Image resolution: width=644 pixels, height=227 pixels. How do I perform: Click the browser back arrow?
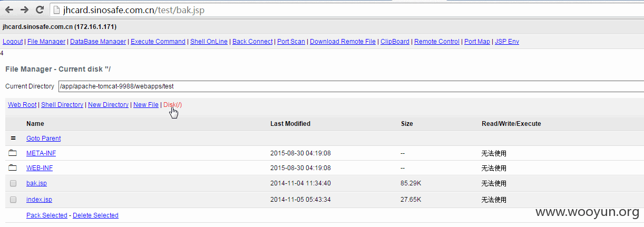(9, 9)
